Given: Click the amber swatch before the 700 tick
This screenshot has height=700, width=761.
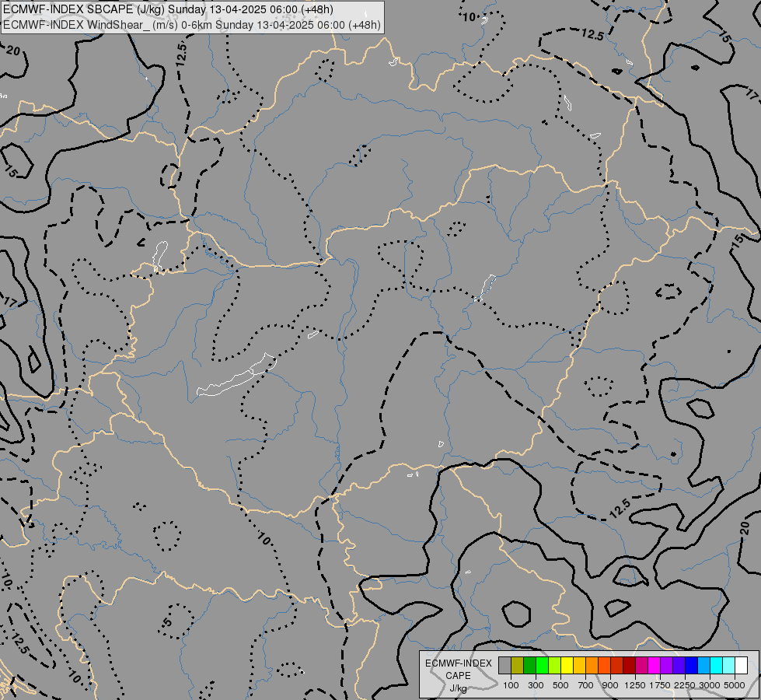Looking at the screenshot, I should (x=579, y=665).
